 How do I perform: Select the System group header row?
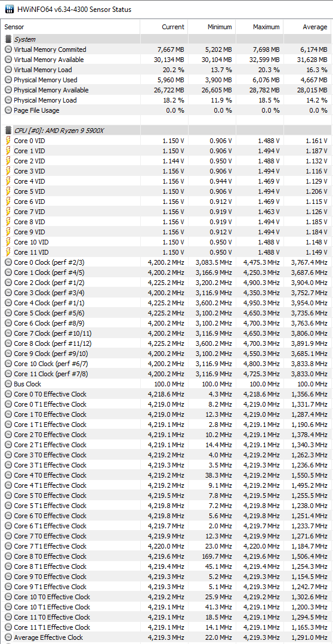[x=166, y=39]
